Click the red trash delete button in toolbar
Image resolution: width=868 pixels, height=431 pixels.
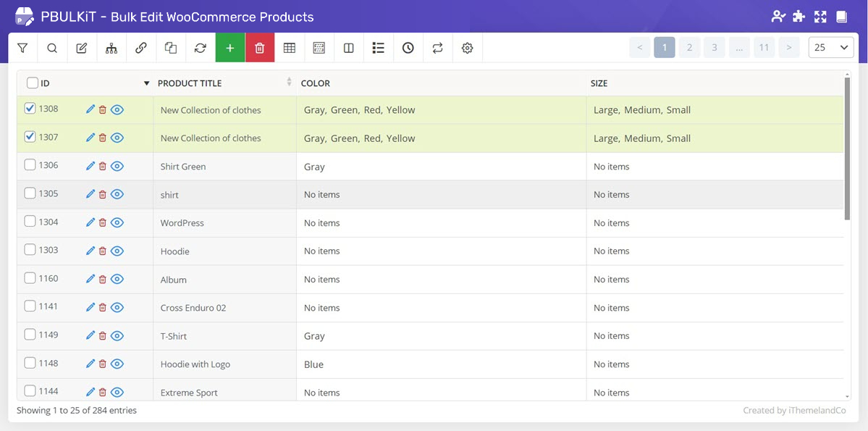(260, 48)
